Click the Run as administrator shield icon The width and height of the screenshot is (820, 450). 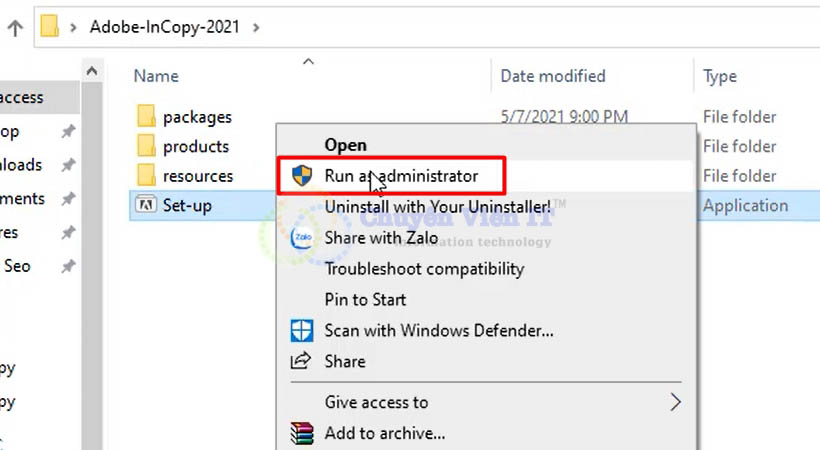tap(301, 176)
